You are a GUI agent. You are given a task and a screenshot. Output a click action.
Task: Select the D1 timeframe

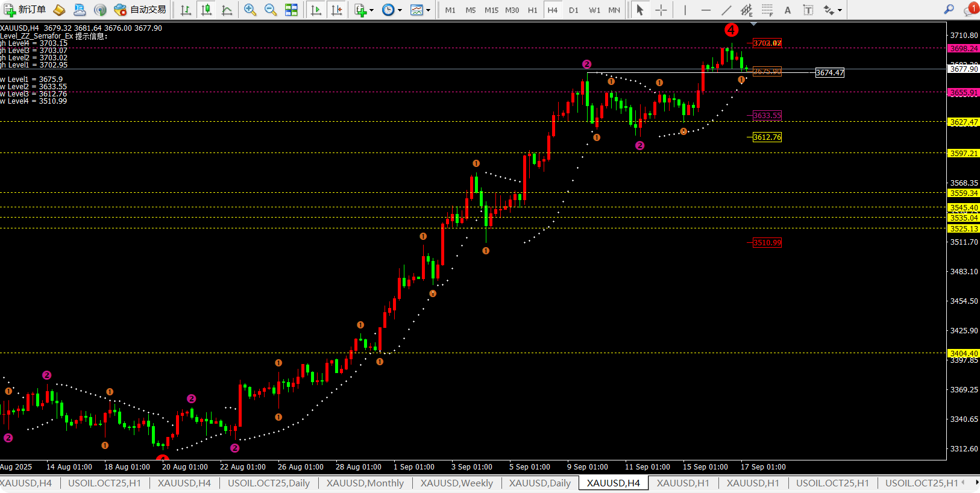(x=574, y=10)
